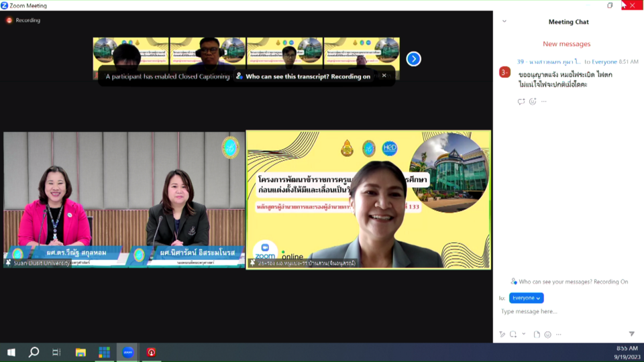Open the Everyone recipient dropdown
This screenshot has height=362, width=644.
[526, 298]
